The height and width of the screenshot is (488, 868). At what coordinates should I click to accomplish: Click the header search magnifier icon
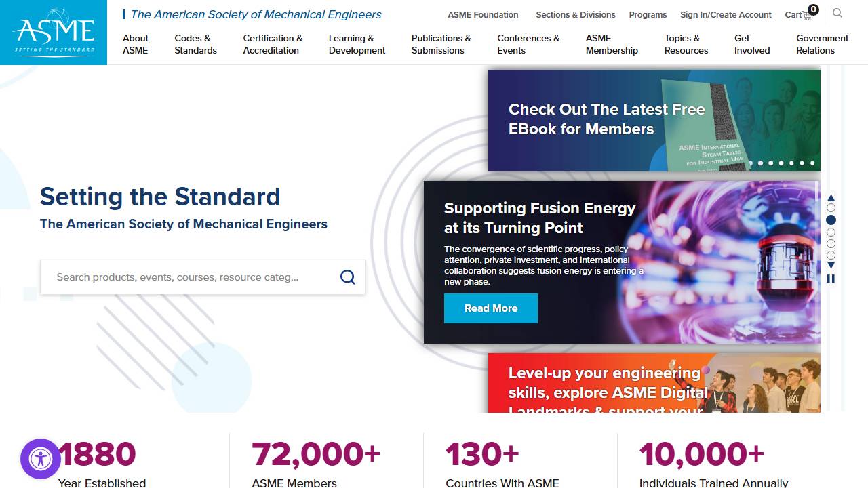coord(837,13)
